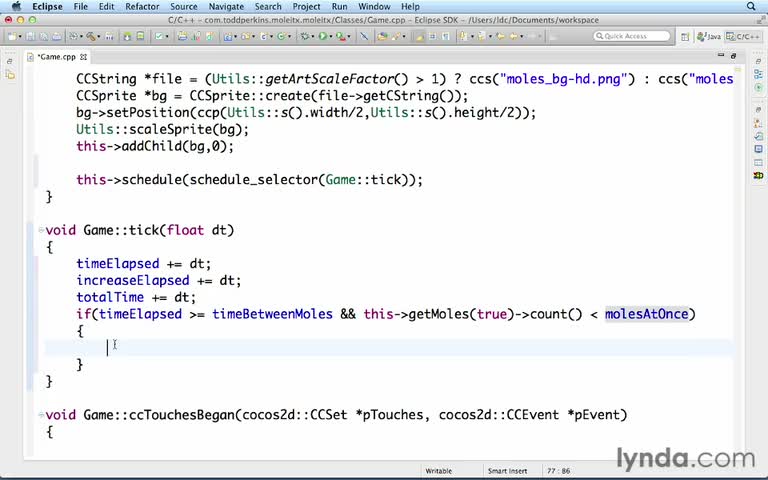
Task: Click the Problems view icon in right trim
Action: click(758, 123)
